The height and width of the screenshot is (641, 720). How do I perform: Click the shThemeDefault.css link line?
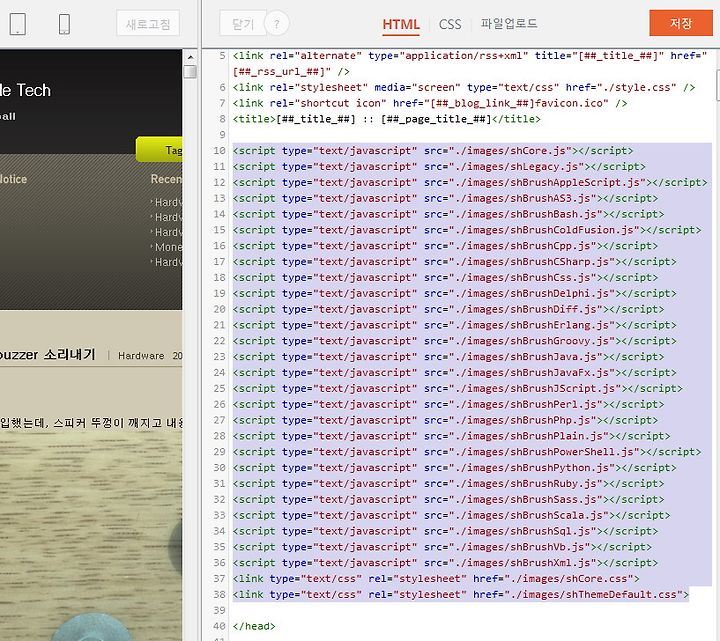click(x=461, y=594)
